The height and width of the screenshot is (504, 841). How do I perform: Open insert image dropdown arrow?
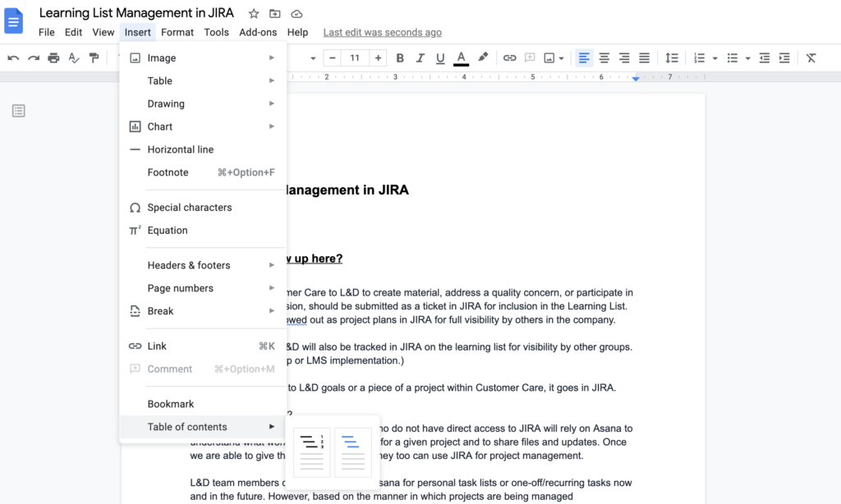pyautogui.click(x=562, y=58)
